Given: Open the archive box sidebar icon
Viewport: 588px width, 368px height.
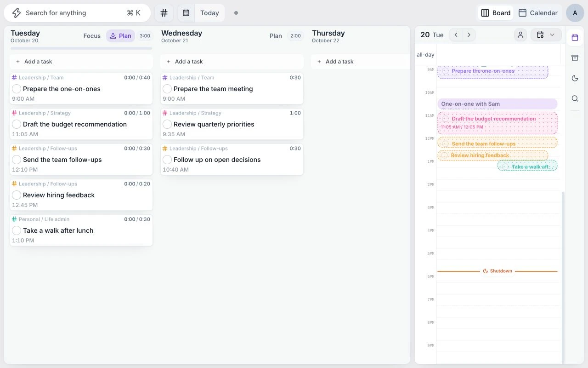Looking at the screenshot, I should [x=575, y=58].
